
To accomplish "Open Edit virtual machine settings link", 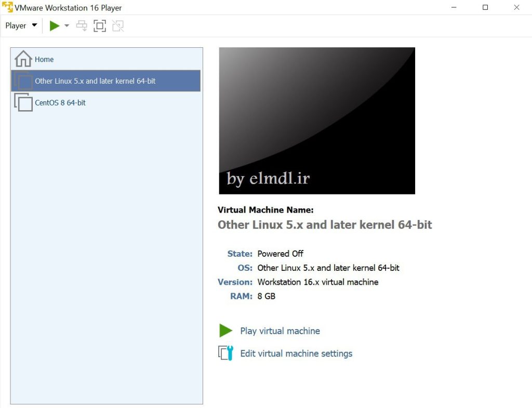I will tap(296, 353).
